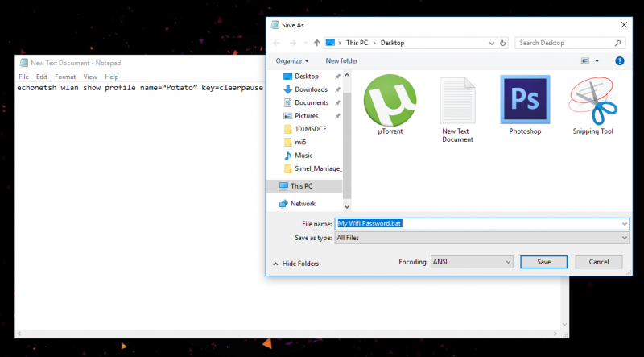
Task: Select the 101MSDCF folder
Action: pos(311,129)
